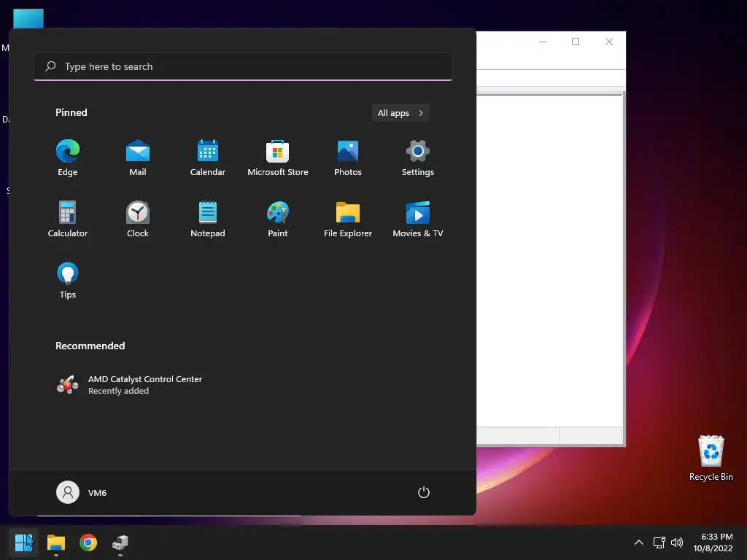Open the Tips app
Image resolution: width=747 pixels, height=560 pixels.
[x=68, y=281]
